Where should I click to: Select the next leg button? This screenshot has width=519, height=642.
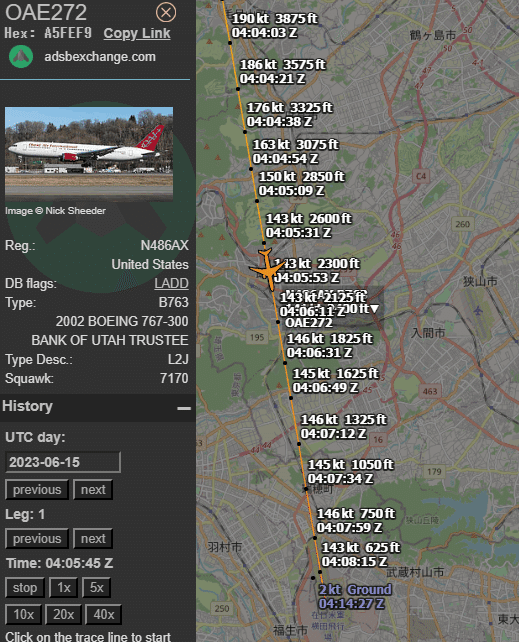click(x=93, y=538)
